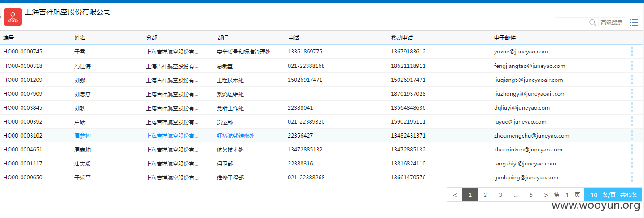644x218 pixels.
Task: Open the 虹桥航线维修处 department link
Action: click(236, 136)
